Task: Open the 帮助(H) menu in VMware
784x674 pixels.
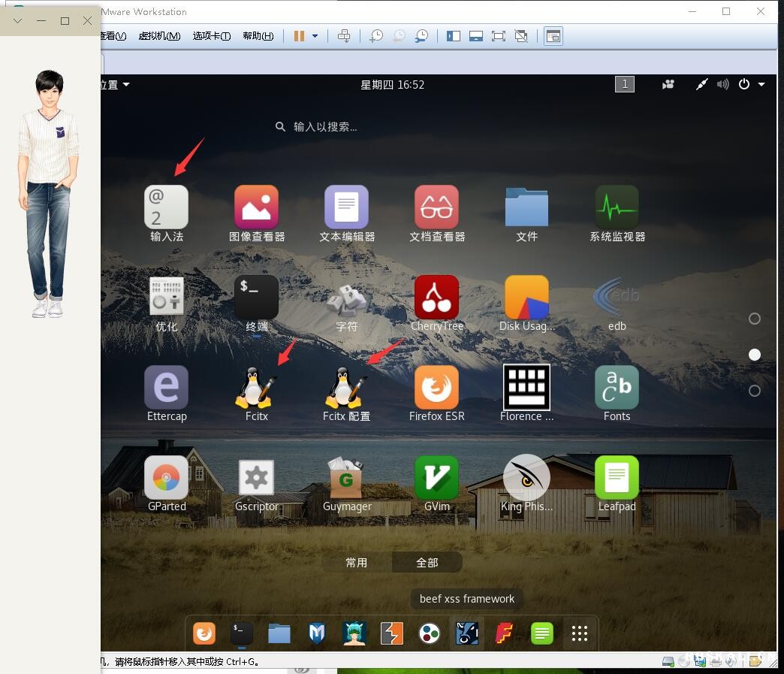Action: pos(258,36)
